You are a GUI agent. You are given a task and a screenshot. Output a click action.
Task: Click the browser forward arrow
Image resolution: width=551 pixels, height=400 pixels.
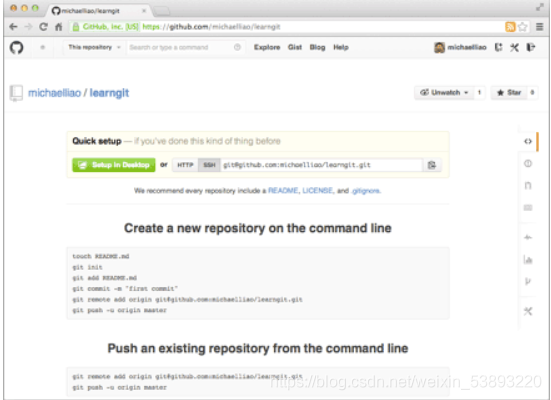tap(28, 27)
